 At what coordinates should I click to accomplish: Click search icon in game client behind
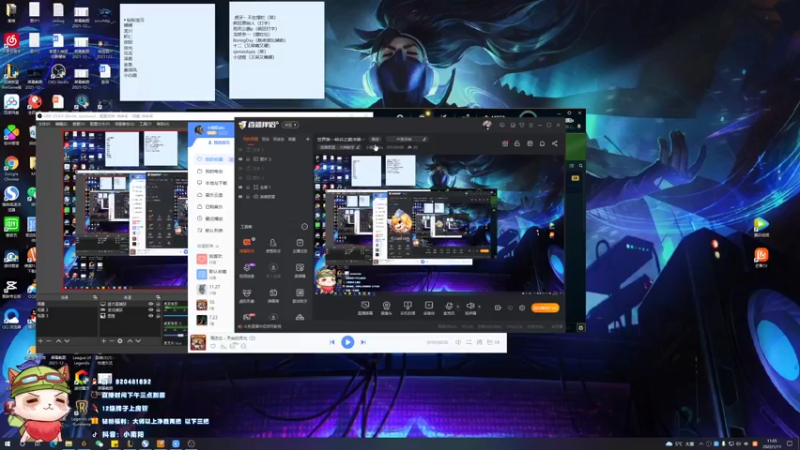coord(581,166)
